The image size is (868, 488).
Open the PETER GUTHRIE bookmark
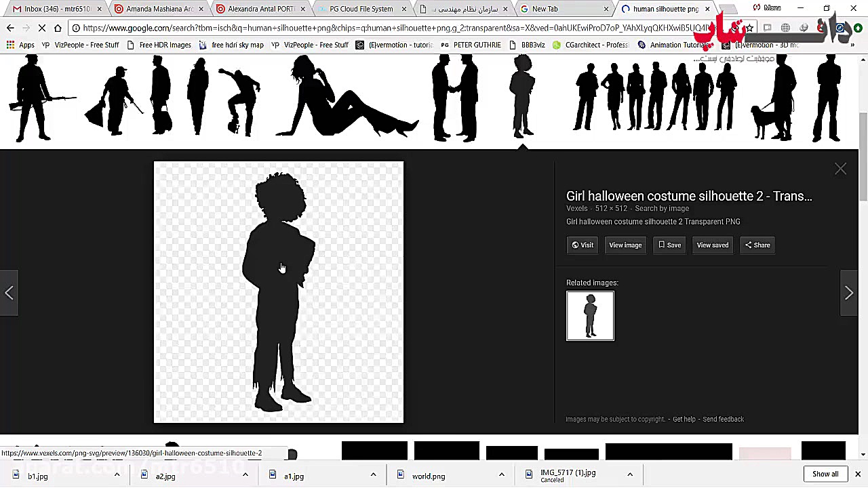click(x=471, y=45)
